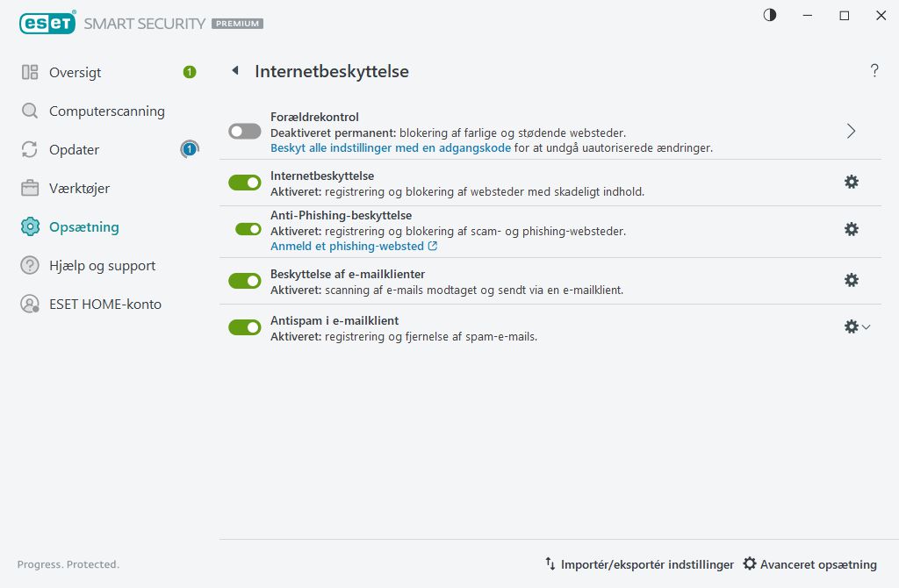Open Anti-Phishing-beskyttelse settings gear
This screenshot has height=588, width=899.
coord(851,229)
